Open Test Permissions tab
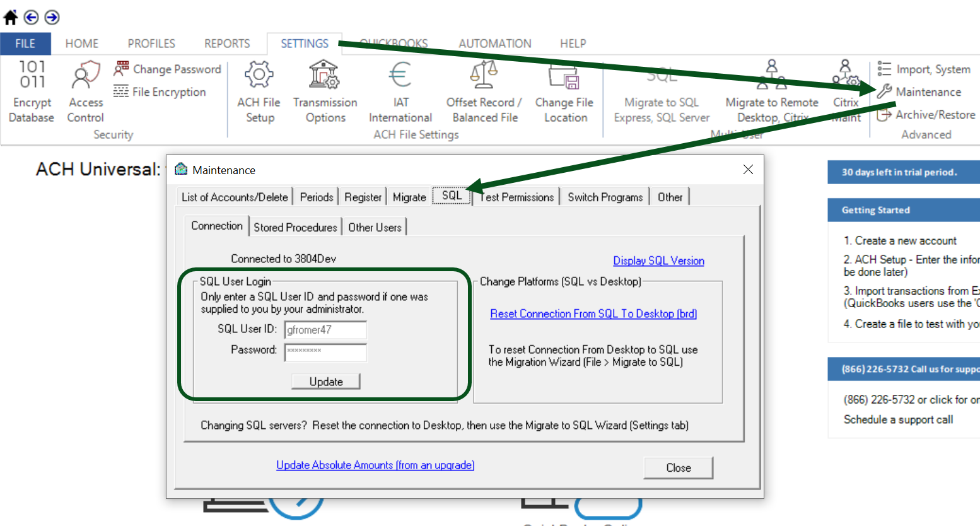980x526 pixels. coord(516,197)
